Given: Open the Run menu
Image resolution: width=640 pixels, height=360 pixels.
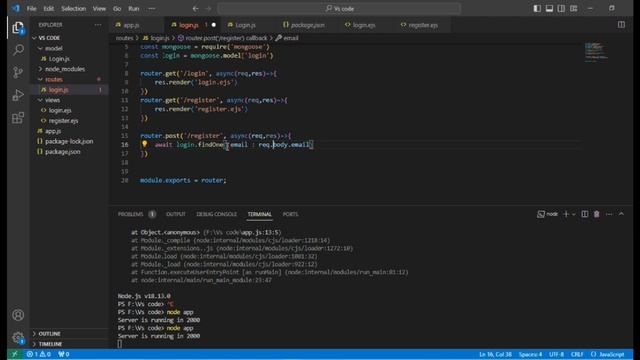Looking at the screenshot, I should tap(133, 9).
